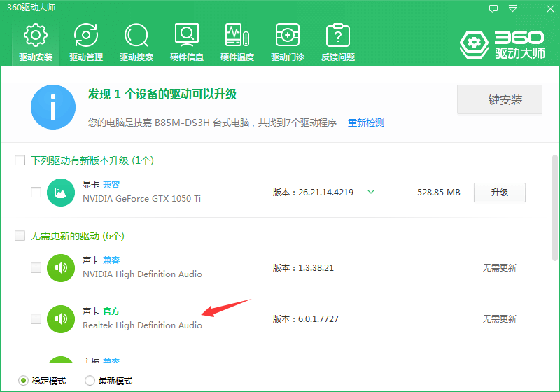Click 升级 button for the graphics card

(499, 192)
